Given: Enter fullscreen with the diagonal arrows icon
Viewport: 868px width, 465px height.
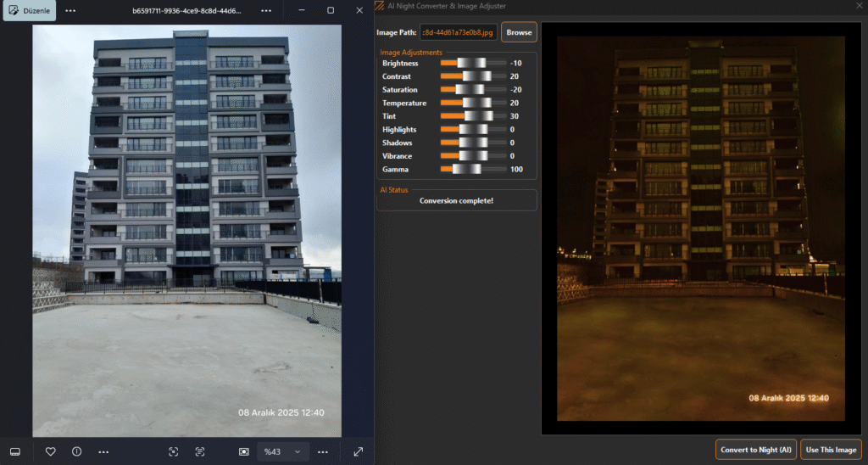Looking at the screenshot, I should pos(358,451).
